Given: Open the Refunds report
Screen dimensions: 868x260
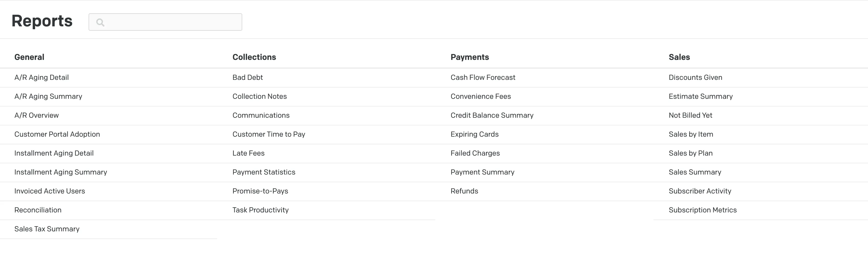Looking at the screenshot, I should click(464, 191).
